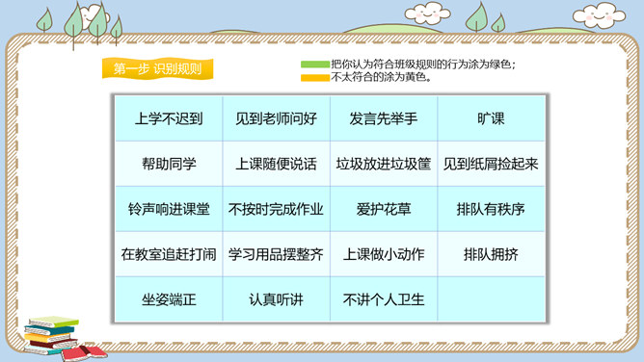Select the 爱护花草 cell
This screenshot has width=644, height=362.
pos(384,209)
